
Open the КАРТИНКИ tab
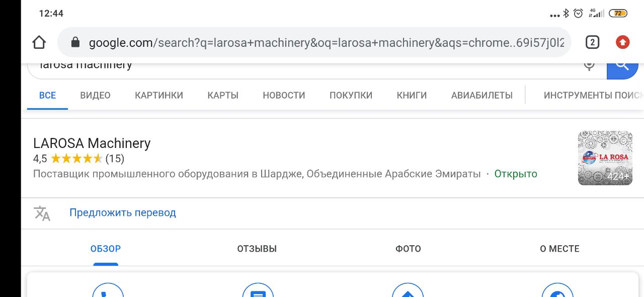click(159, 95)
